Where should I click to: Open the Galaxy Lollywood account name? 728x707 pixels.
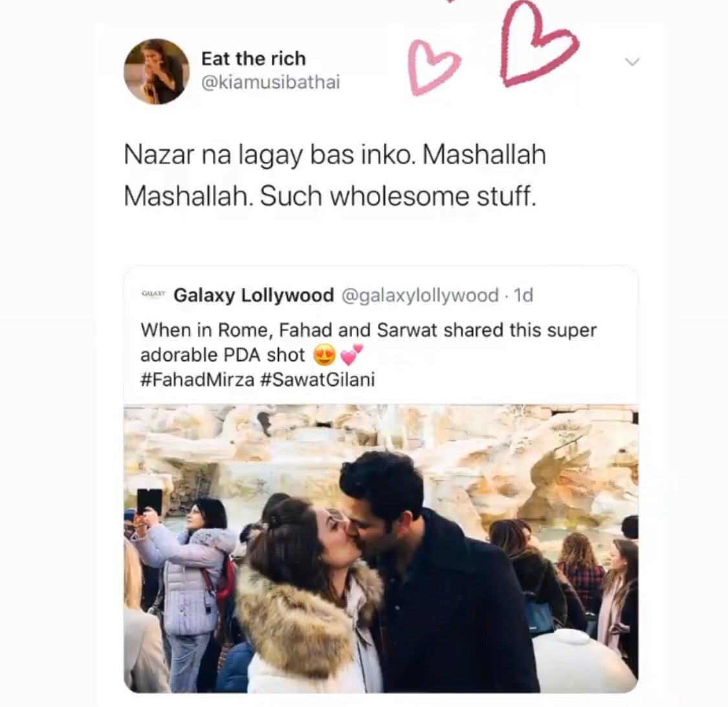point(254,295)
